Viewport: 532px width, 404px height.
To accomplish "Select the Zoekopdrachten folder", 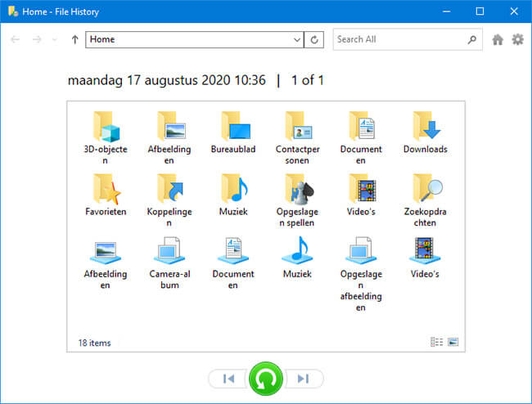I will tap(425, 200).
